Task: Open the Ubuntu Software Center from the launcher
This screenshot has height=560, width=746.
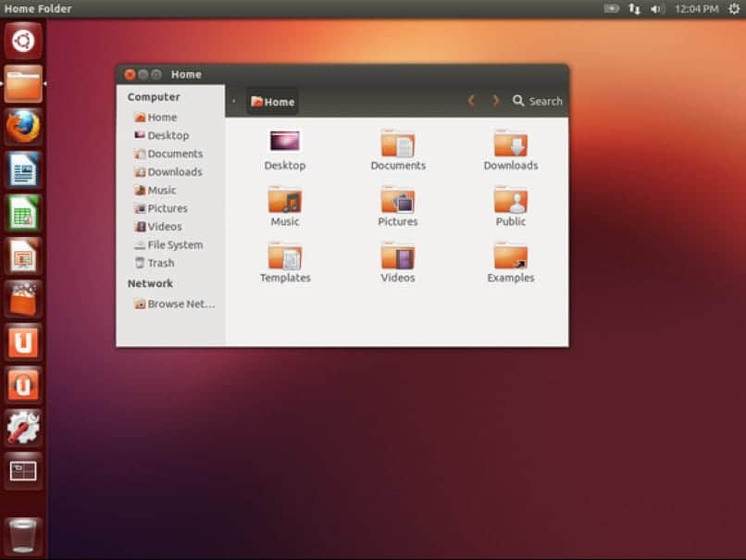Action: pyautogui.click(x=23, y=297)
